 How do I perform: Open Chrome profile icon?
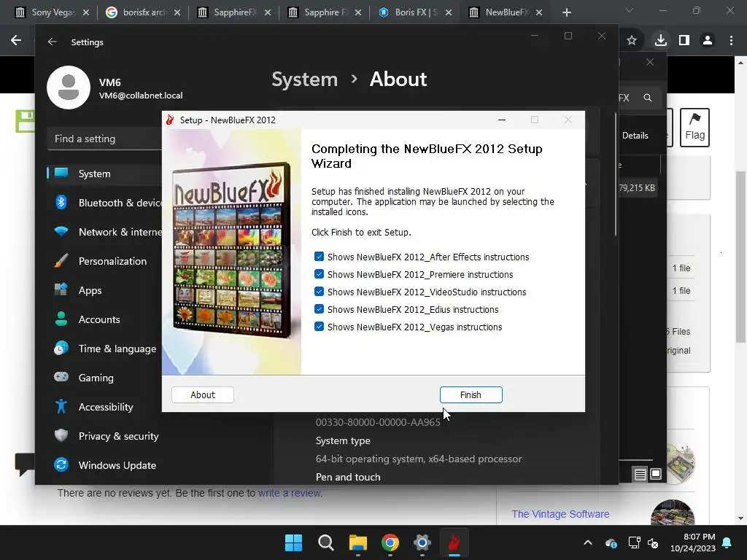[708, 41]
